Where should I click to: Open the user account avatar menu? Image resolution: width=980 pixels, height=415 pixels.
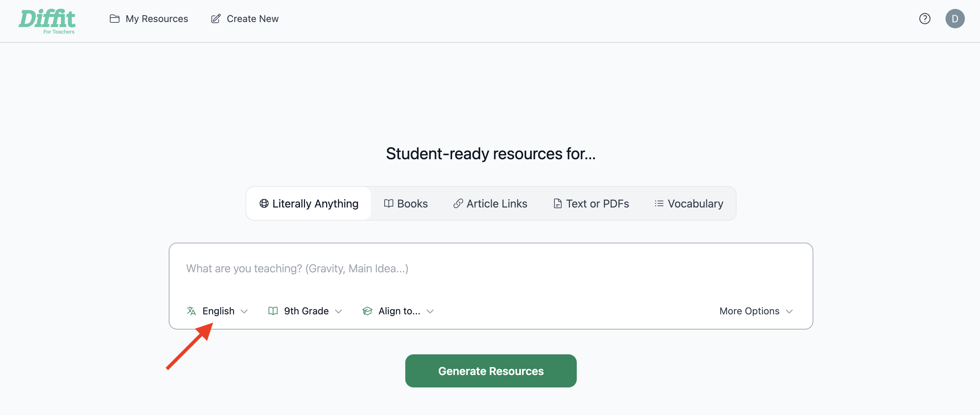[955, 18]
